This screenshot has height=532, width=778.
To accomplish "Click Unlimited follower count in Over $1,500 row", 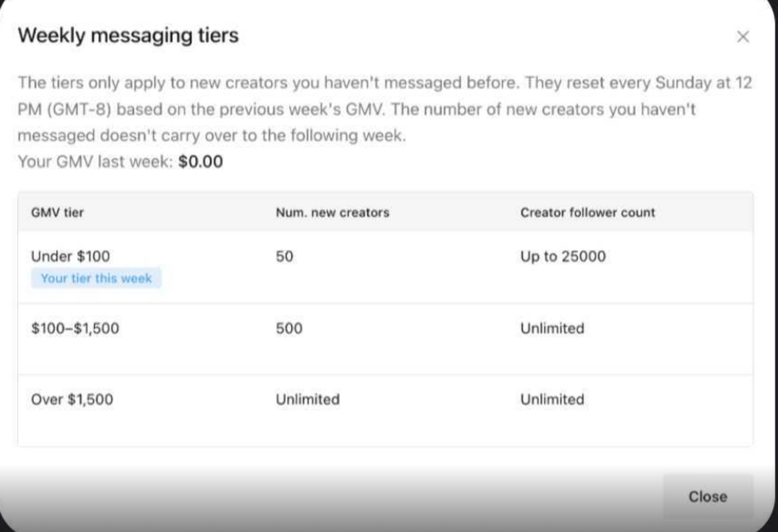I will pos(552,400).
